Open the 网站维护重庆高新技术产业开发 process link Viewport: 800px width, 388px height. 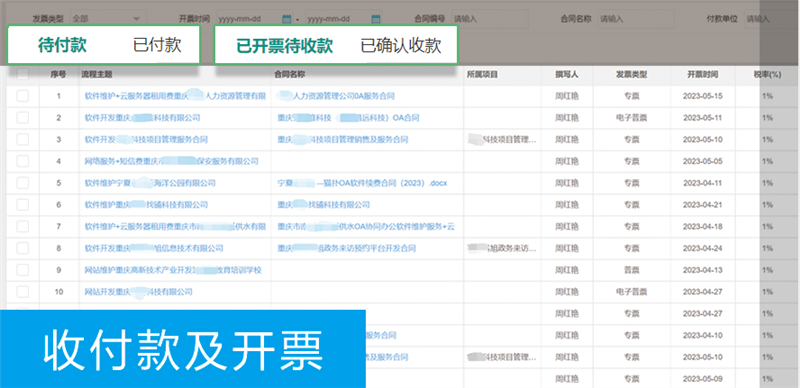[173, 270]
